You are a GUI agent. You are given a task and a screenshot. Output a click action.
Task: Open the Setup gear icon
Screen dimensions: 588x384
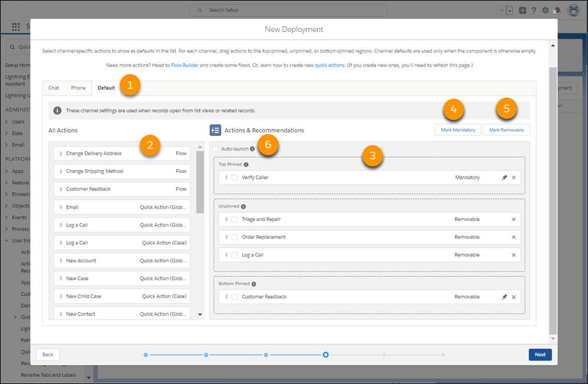click(545, 10)
